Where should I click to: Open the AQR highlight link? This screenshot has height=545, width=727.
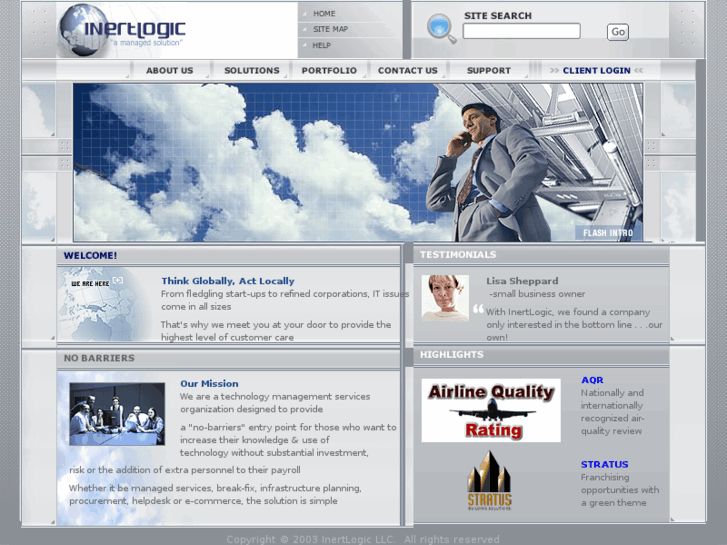tap(592, 380)
